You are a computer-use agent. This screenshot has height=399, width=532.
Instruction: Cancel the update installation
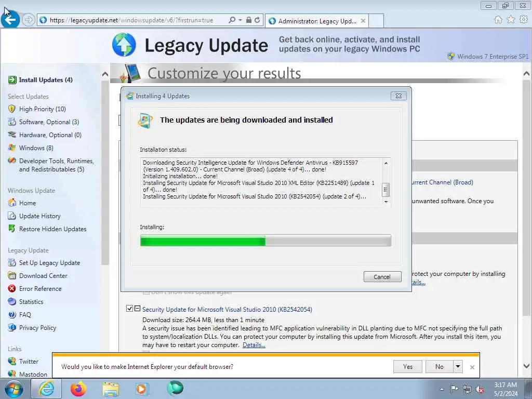382,277
